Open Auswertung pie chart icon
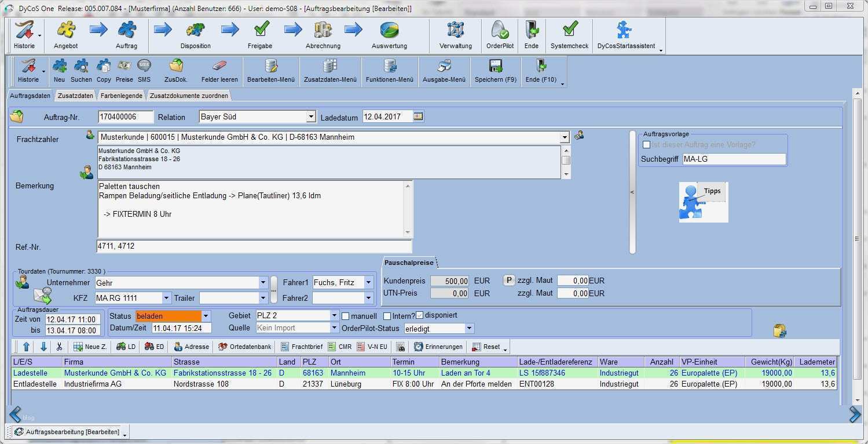 click(389, 30)
